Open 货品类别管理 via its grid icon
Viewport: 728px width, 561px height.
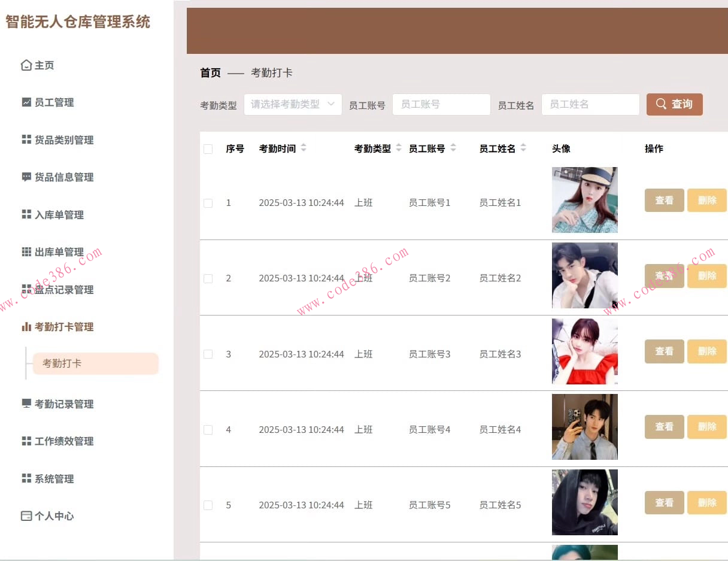click(25, 140)
